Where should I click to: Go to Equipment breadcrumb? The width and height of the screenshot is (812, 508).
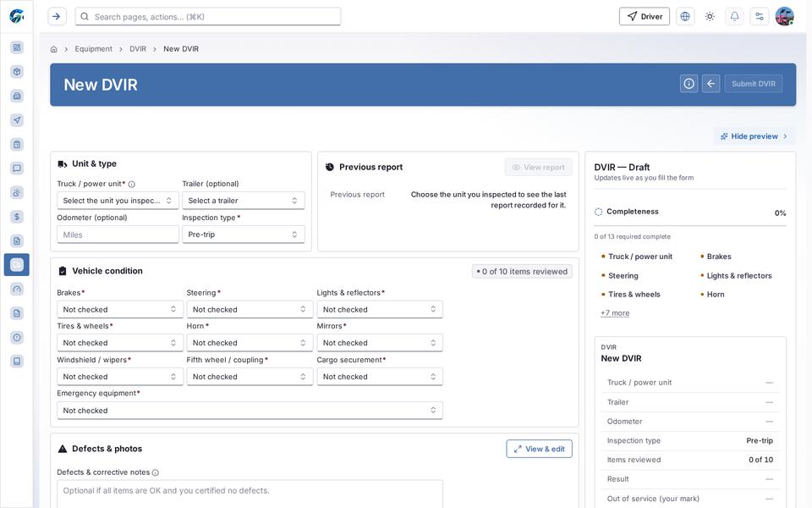93,49
